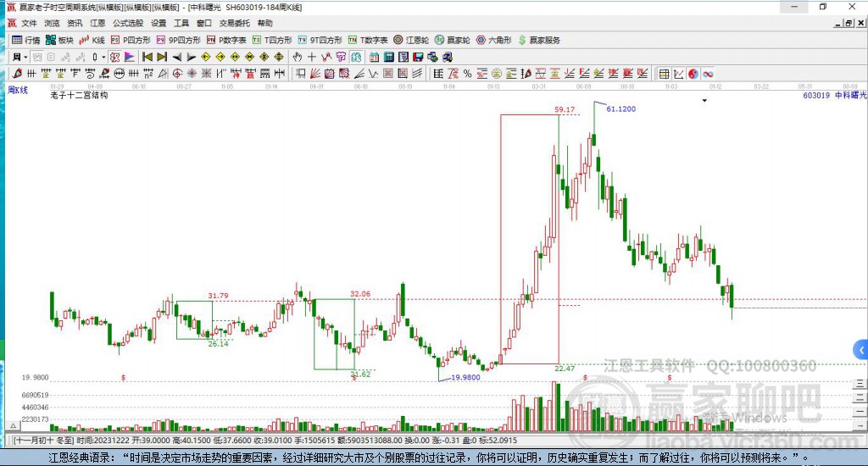Screen dimensions: 868x466
Task: Click the blue side panel collapse chevron
Action: tap(861, 350)
